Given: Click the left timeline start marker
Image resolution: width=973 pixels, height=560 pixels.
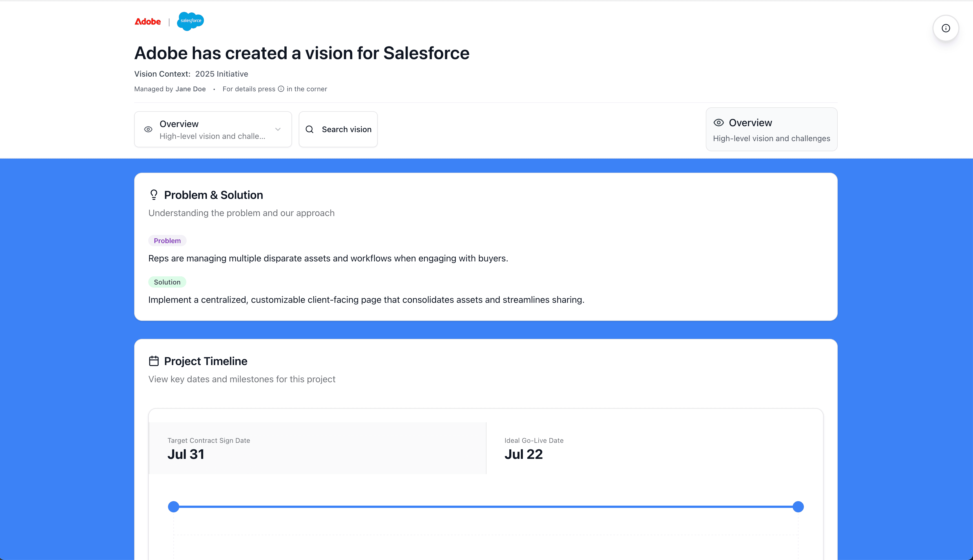Looking at the screenshot, I should pyautogui.click(x=174, y=506).
